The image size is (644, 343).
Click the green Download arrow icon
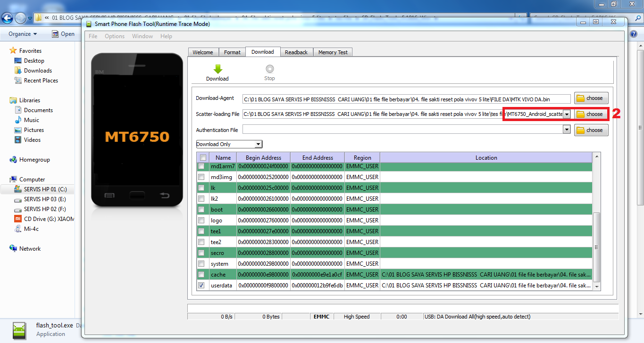(217, 69)
